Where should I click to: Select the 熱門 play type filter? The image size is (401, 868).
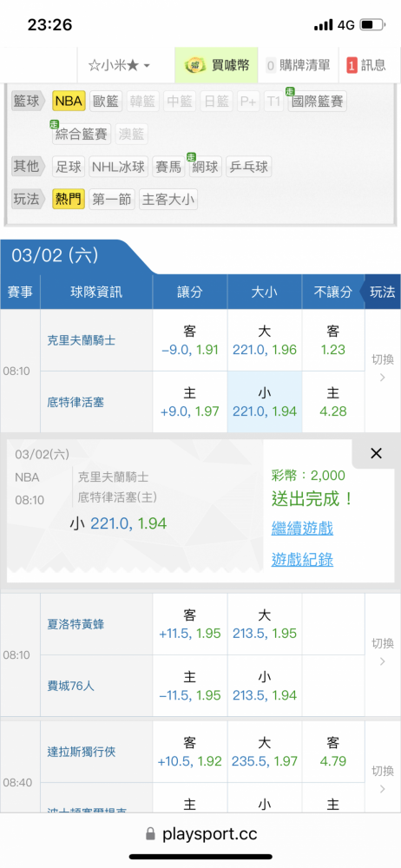pyautogui.click(x=69, y=200)
